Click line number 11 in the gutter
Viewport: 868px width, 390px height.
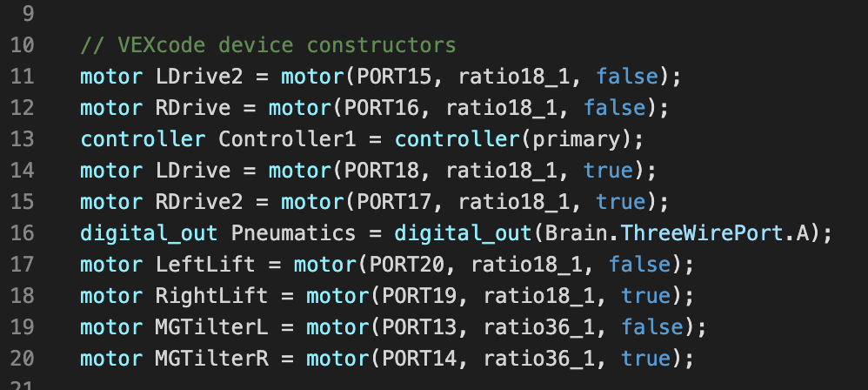point(22,77)
